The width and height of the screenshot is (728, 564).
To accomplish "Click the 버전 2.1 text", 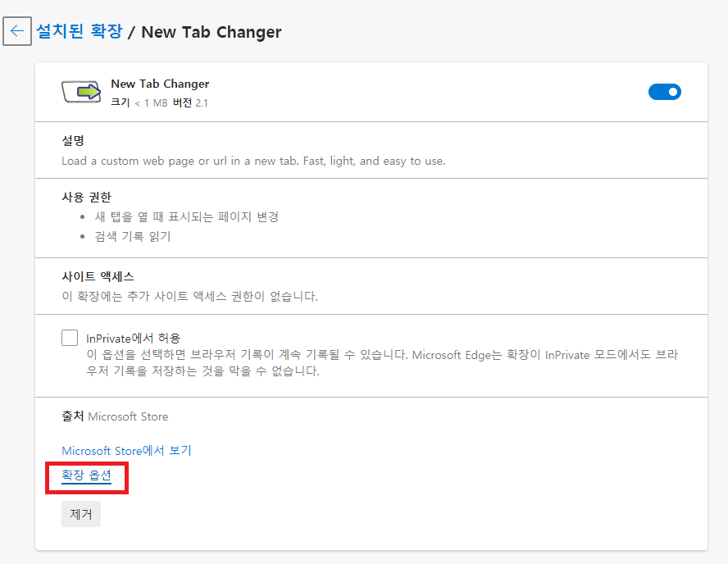I will point(190,102).
